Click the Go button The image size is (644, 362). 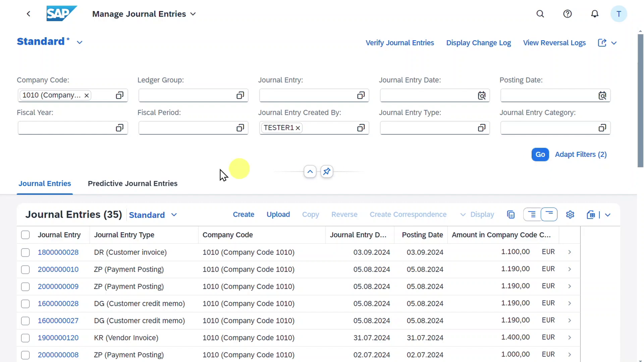point(540,154)
